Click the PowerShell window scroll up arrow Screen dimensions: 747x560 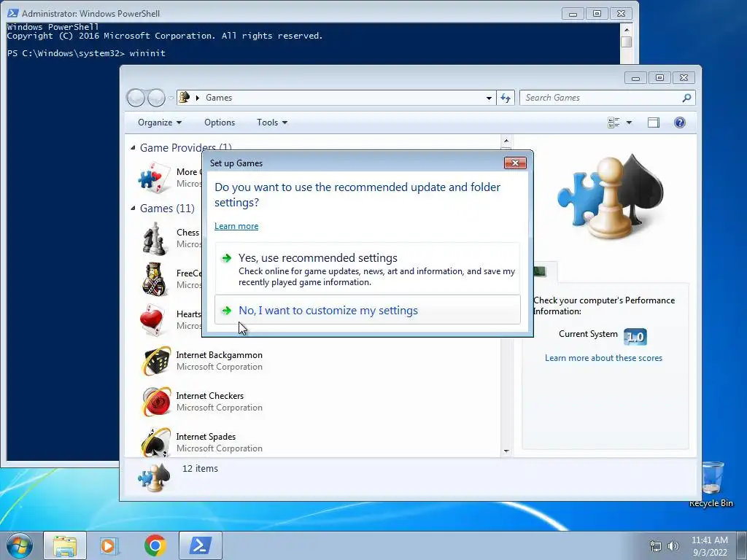click(627, 29)
